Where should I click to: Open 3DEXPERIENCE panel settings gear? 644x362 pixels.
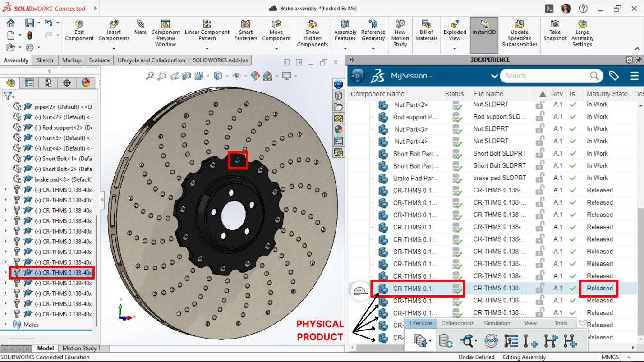(x=629, y=60)
